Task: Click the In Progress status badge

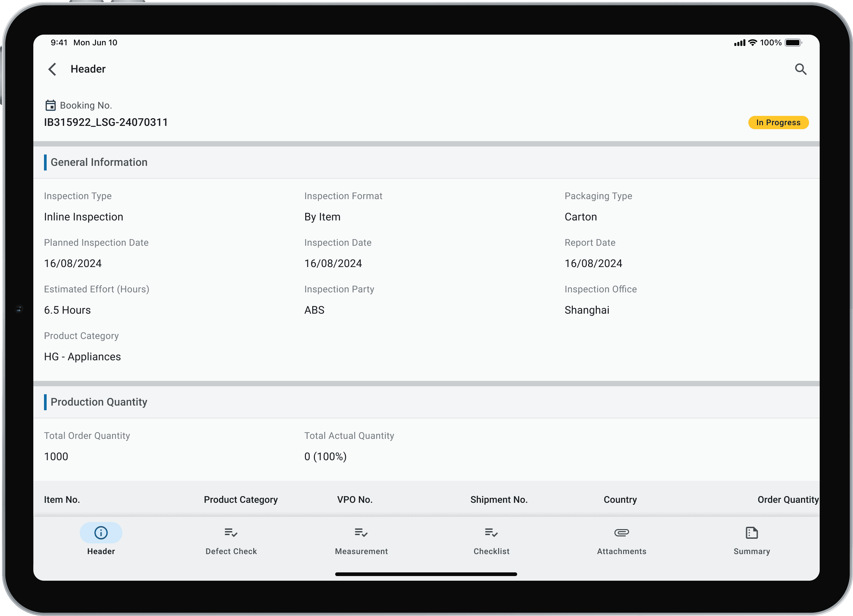Action: pyautogui.click(x=778, y=123)
